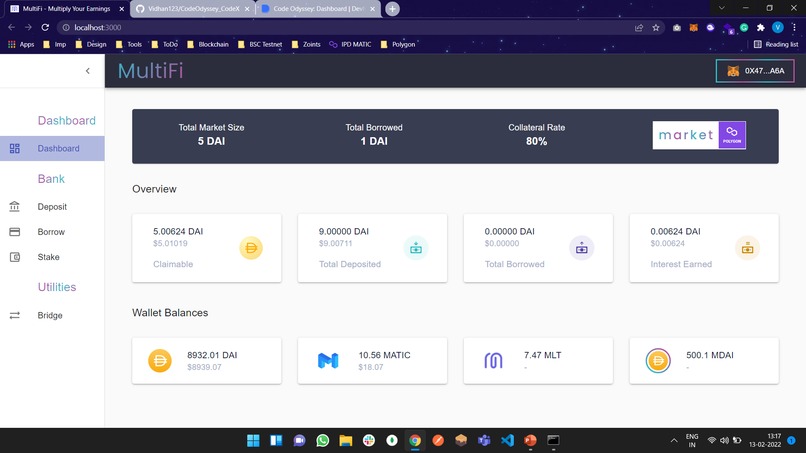Click the 0.00624 DAI interest earned value

pyautogui.click(x=675, y=231)
